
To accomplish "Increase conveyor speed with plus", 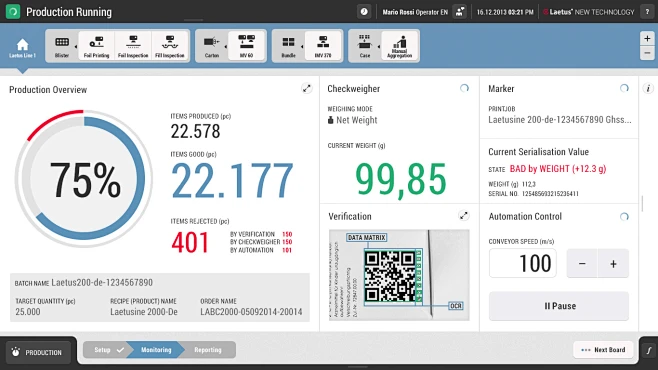I will 613,263.
